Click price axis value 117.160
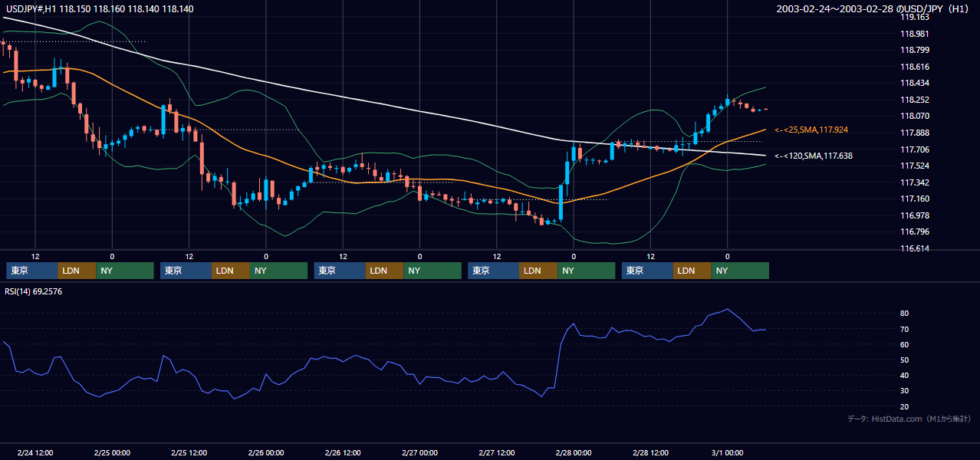The height and width of the screenshot is (460, 980). (x=914, y=199)
